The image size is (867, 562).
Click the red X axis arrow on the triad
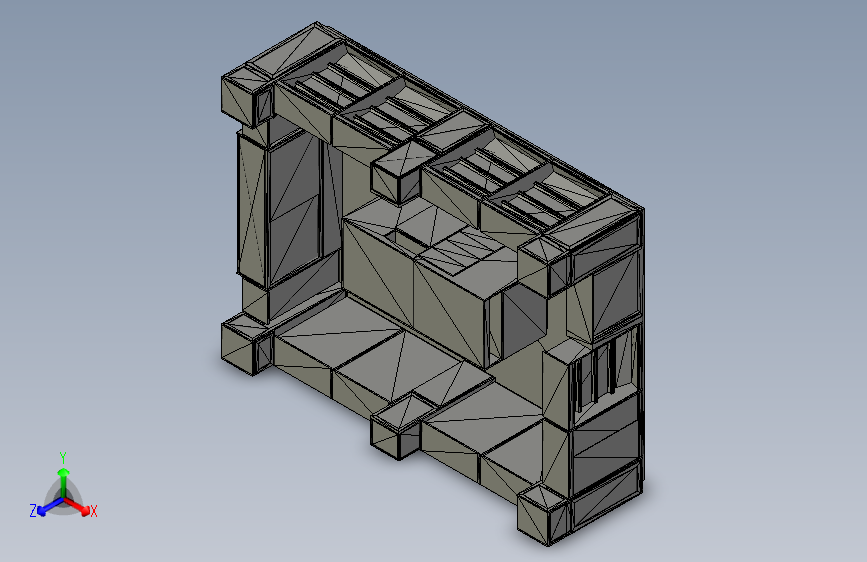coord(77,506)
